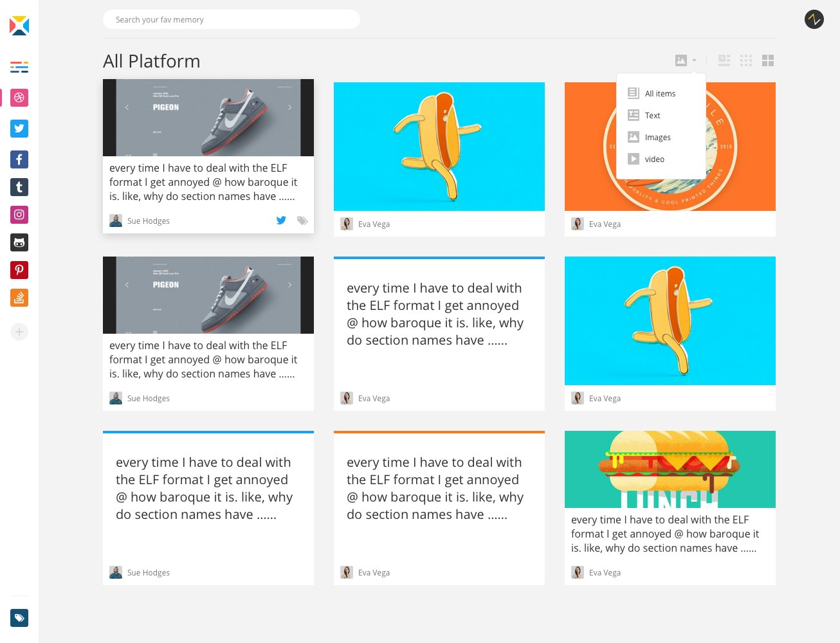Viewport: 840px width, 643px height.
Task: Open second-row Pigeon sneaker image
Action: [208, 295]
